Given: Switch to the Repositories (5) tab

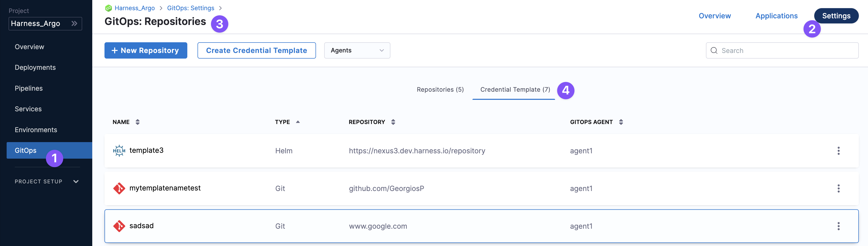Looking at the screenshot, I should (440, 90).
